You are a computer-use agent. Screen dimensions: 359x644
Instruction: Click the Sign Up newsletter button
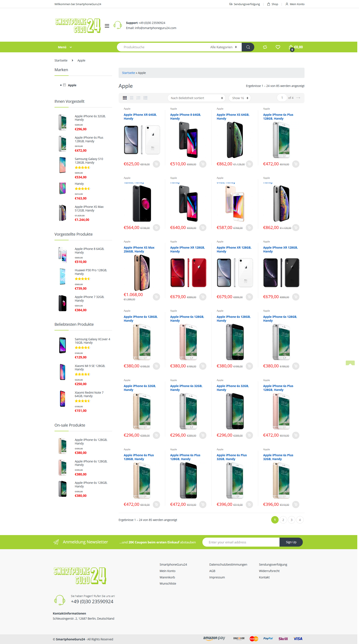291,542
